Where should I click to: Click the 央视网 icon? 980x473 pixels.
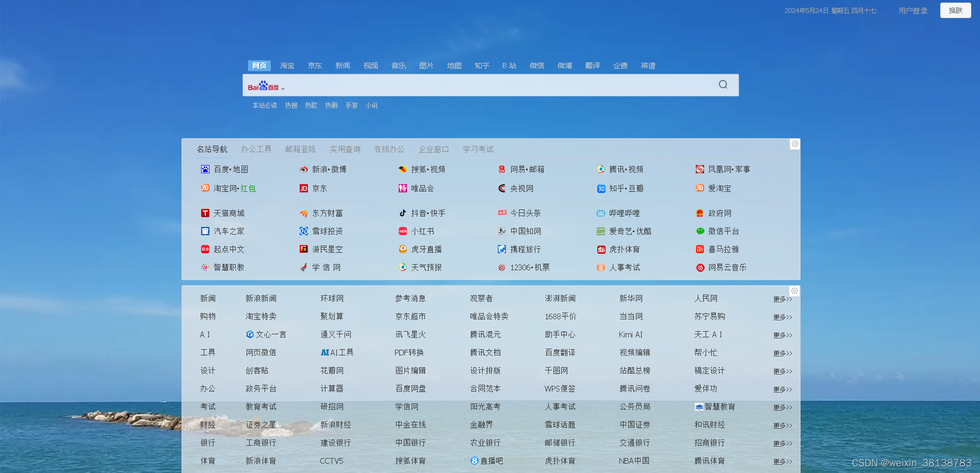tap(502, 188)
